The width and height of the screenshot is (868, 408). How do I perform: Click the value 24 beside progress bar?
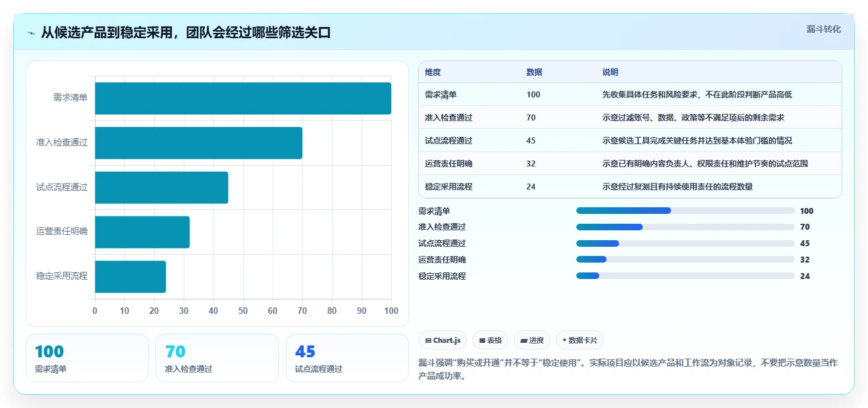pos(805,276)
